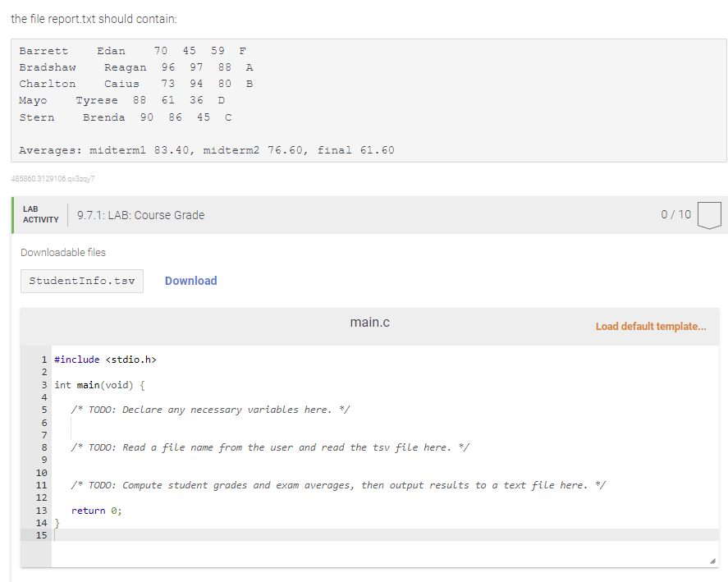This screenshot has height=582, width=728.
Task: Click the 0 / 10 score text
Action: click(676, 215)
